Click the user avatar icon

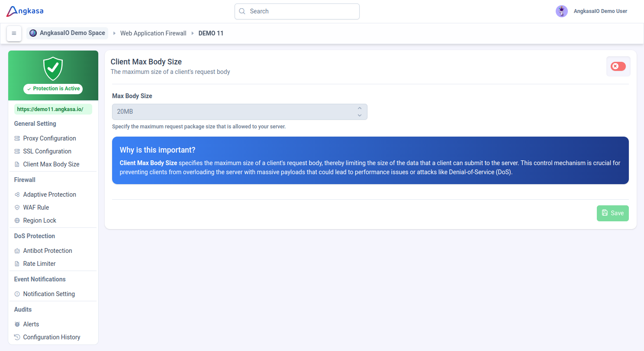(562, 11)
